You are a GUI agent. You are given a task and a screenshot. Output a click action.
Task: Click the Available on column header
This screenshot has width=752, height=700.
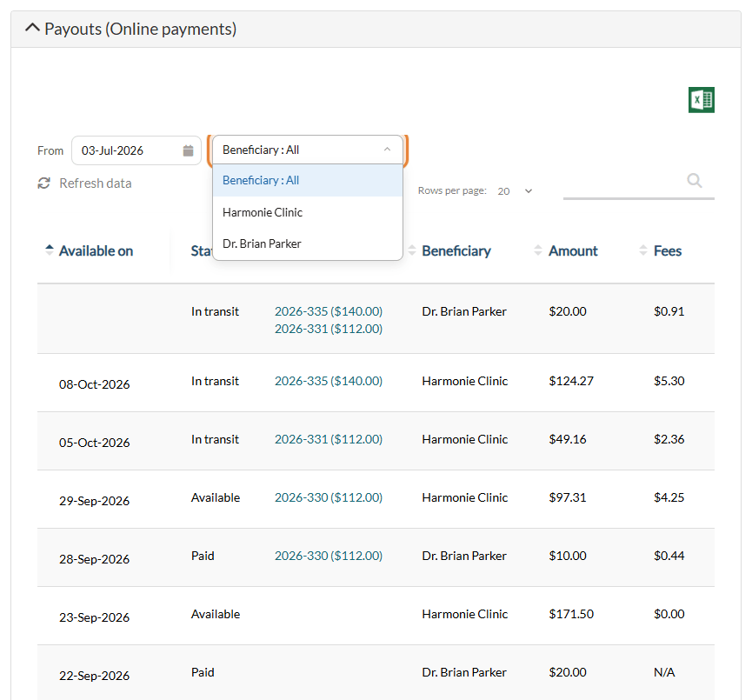pyautogui.click(x=96, y=251)
